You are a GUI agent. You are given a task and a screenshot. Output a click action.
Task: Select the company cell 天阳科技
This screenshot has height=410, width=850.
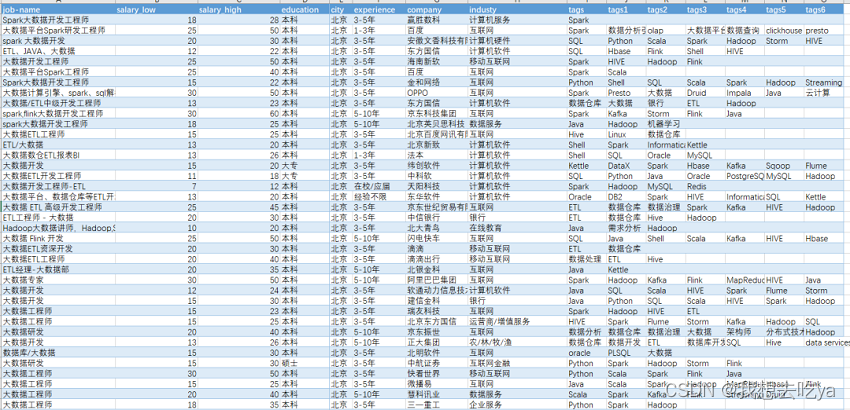[x=436, y=187]
